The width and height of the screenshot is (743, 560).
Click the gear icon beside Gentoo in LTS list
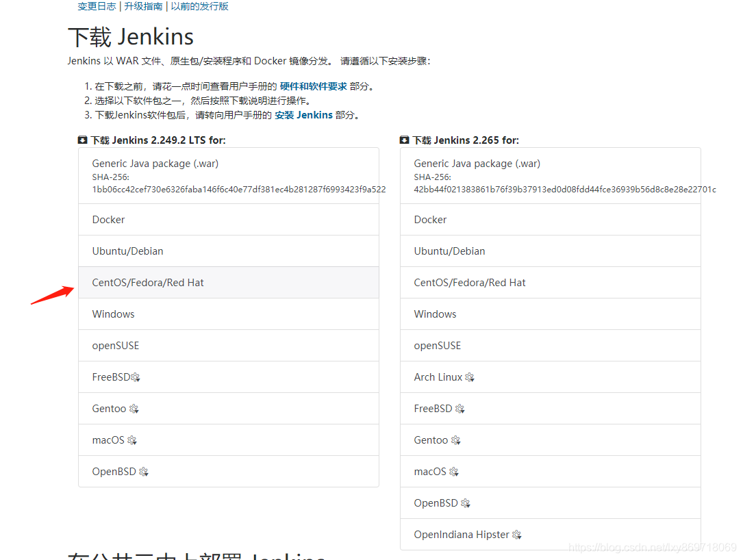134,409
